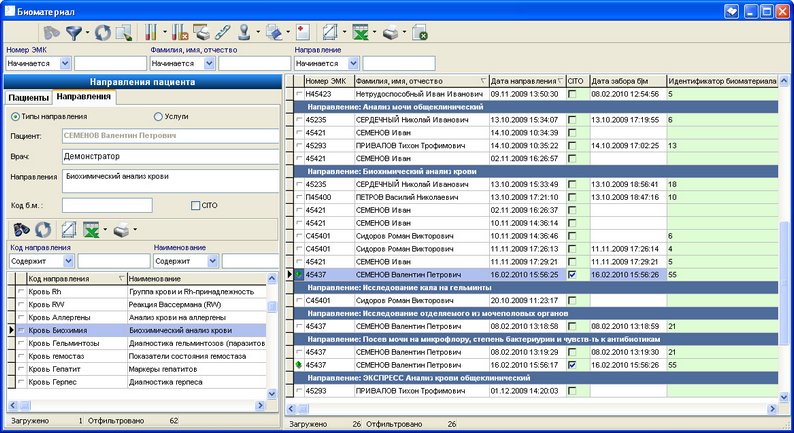This screenshot has width=794, height=433.
Task: Click the stacked documents with blue tag icon
Action: click(x=274, y=33)
